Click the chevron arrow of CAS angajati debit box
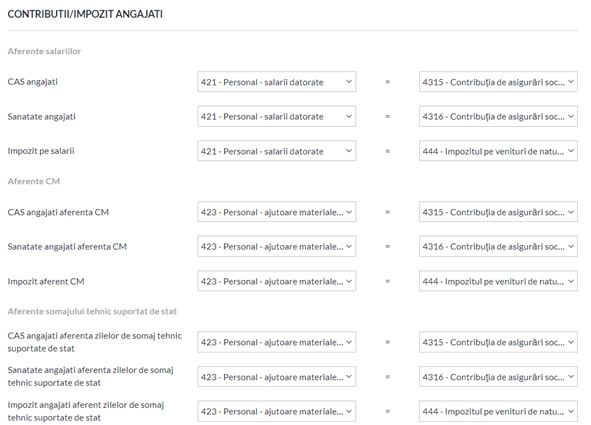 point(349,81)
